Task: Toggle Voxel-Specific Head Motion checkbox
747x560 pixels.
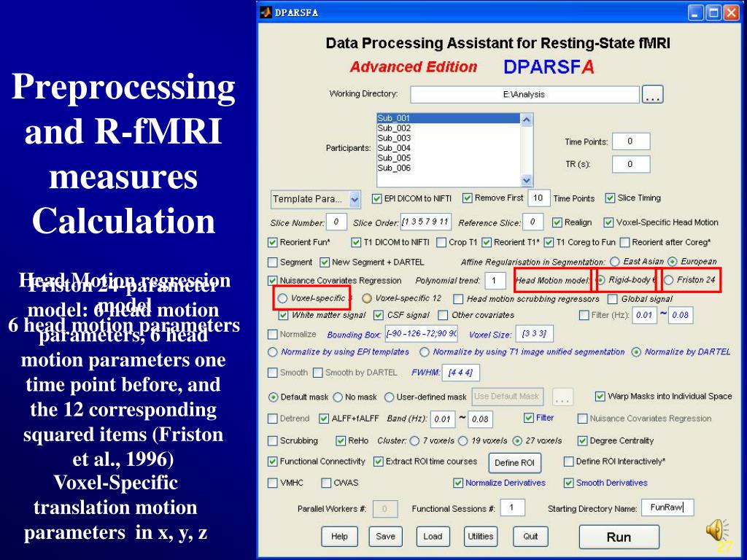Action: click(608, 222)
